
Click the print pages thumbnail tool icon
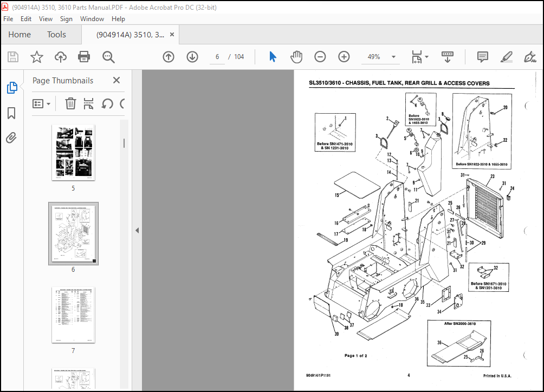(x=88, y=103)
